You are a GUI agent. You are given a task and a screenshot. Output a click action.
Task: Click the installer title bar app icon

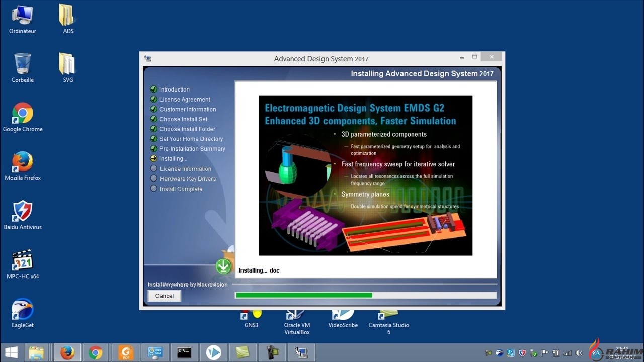point(147,59)
